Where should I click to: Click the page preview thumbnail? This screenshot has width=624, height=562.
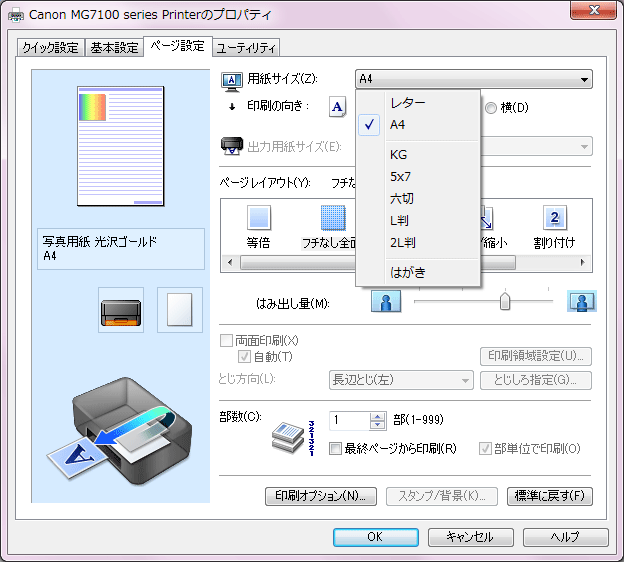point(121,146)
